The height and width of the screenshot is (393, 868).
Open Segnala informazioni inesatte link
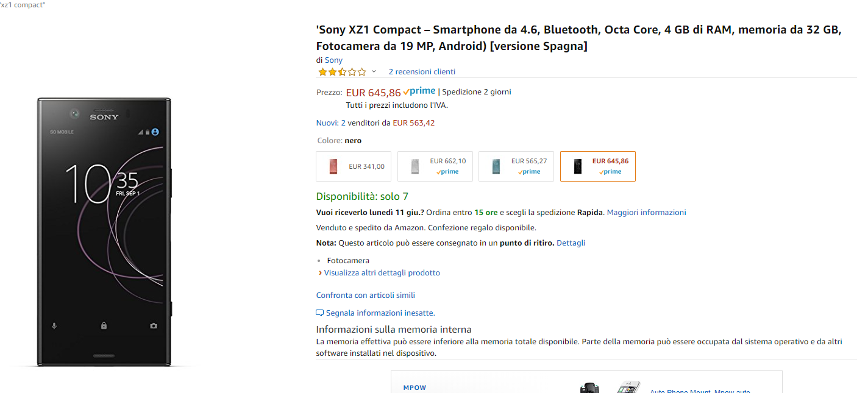tap(380, 313)
